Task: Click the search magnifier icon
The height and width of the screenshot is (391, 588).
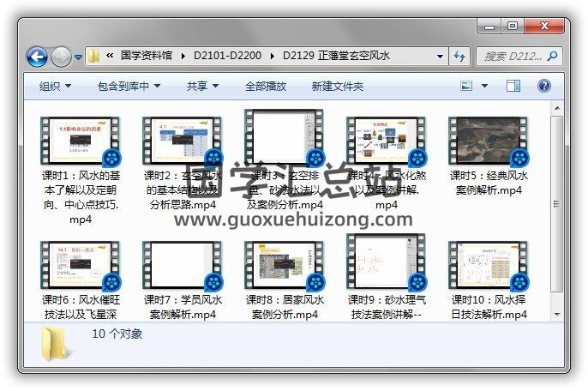Action: [x=553, y=57]
